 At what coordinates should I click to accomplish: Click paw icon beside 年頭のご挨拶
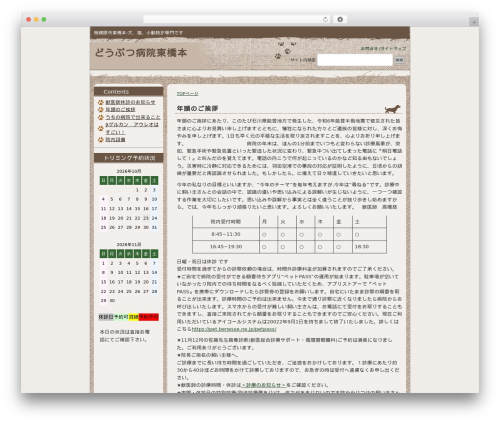[101, 110]
